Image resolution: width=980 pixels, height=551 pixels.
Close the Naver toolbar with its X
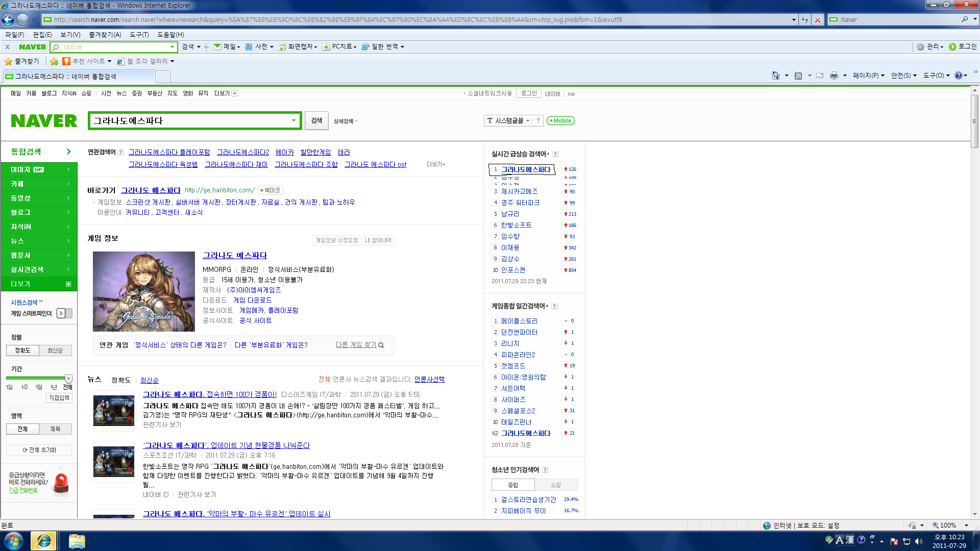click(7, 47)
